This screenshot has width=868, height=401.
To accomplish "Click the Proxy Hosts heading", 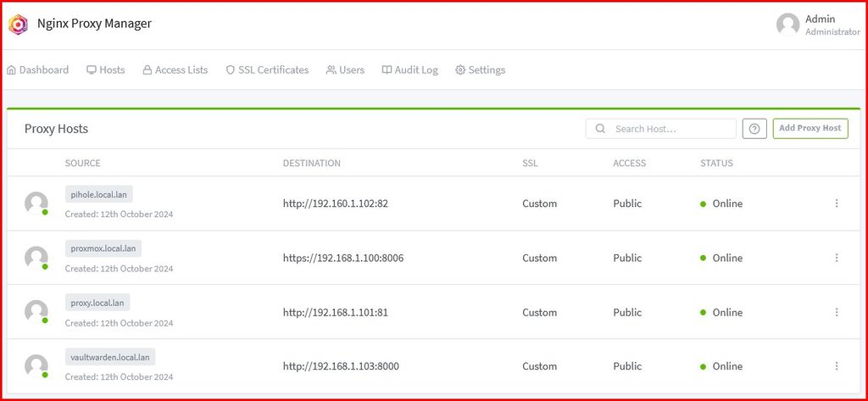I will point(56,129).
